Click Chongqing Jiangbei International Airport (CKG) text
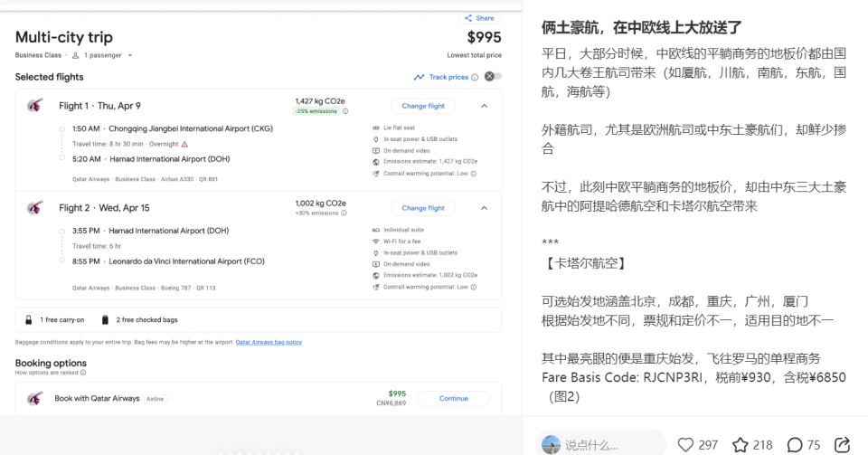Image resolution: width=868 pixels, height=455 pixels. (191, 129)
